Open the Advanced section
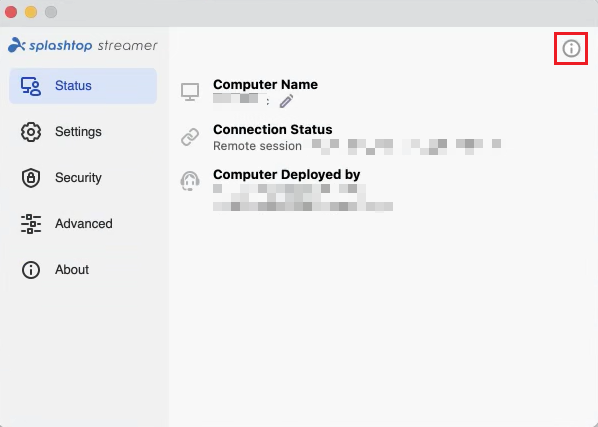Screen dimensions: 598x427 83,224
